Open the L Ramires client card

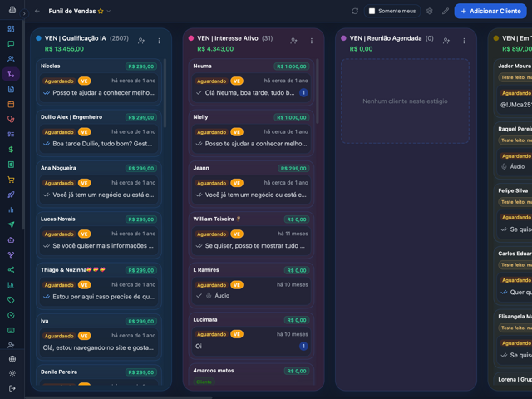point(251,286)
